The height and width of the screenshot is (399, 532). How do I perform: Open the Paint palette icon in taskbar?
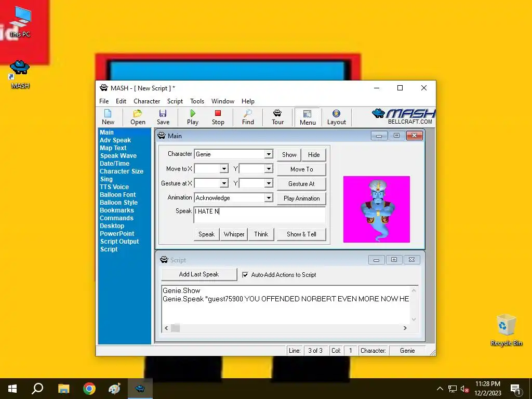coord(114,389)
